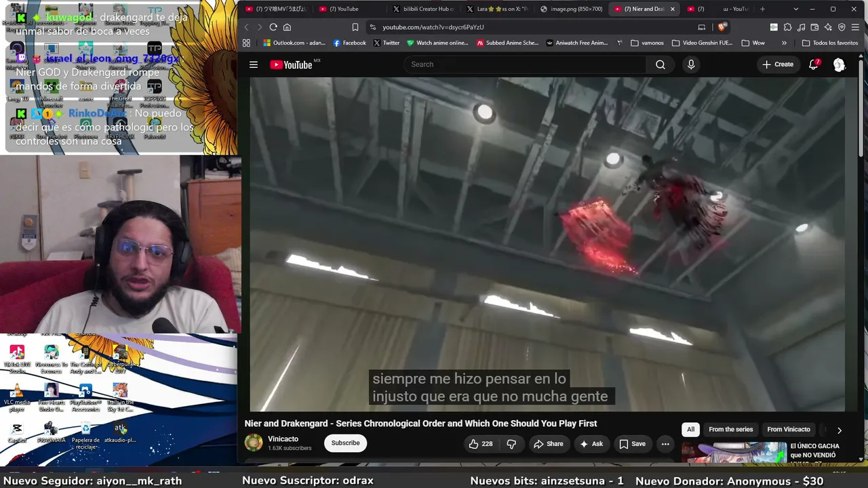Start voice search with the microphone

pos(691,64)
